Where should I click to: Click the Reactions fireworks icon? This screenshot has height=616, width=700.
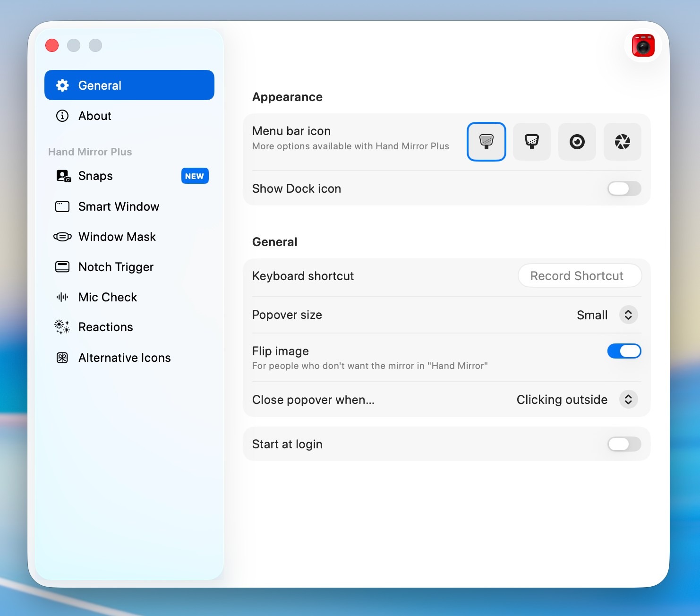[62, 327]
